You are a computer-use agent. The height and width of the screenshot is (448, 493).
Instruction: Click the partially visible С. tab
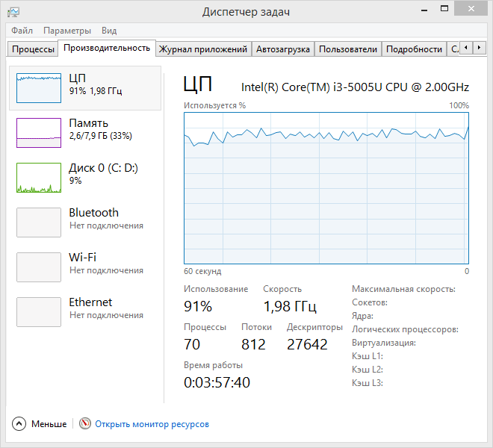click(x=453, y=49)
